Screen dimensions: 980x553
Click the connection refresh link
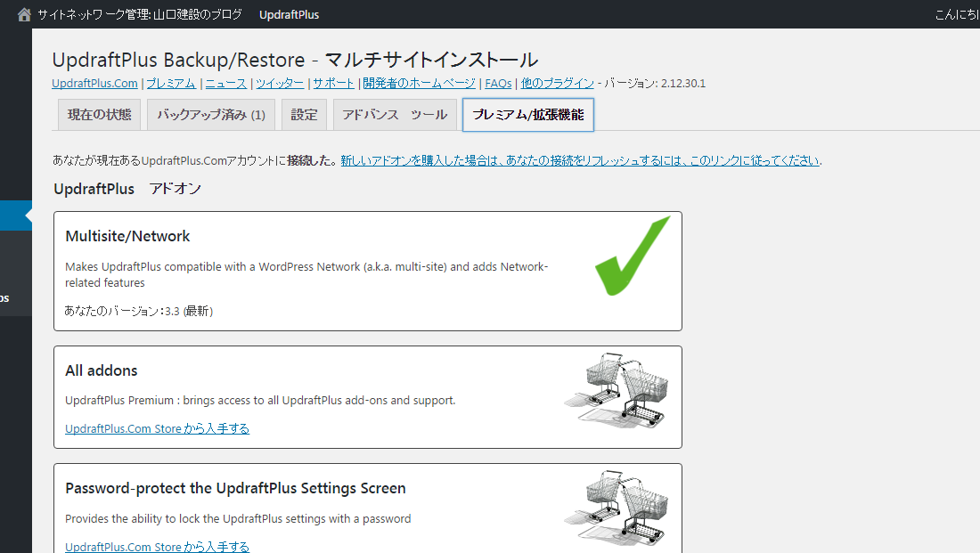click(579, 161)
